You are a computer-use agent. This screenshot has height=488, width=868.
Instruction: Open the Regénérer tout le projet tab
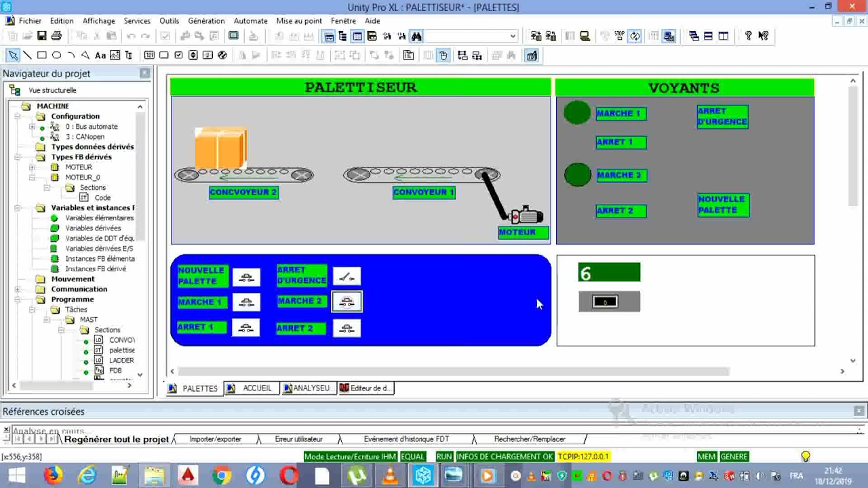117,439
